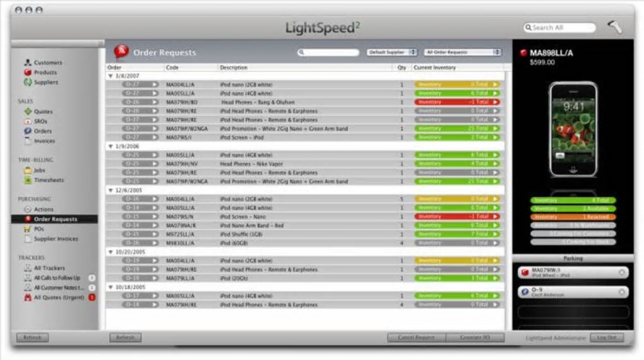Click the Log Out button
644x360 pixels.
pos(607,337)
